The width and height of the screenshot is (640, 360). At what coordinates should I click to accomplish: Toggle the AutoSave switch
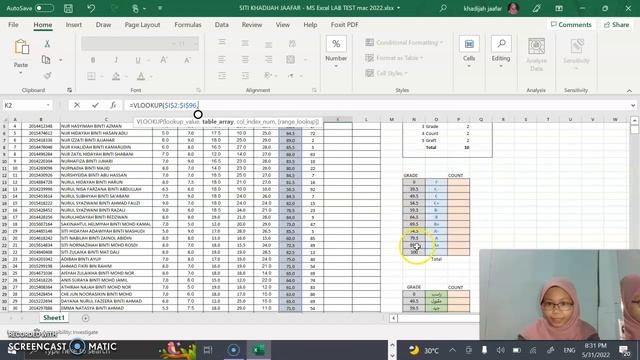(44, 8)
